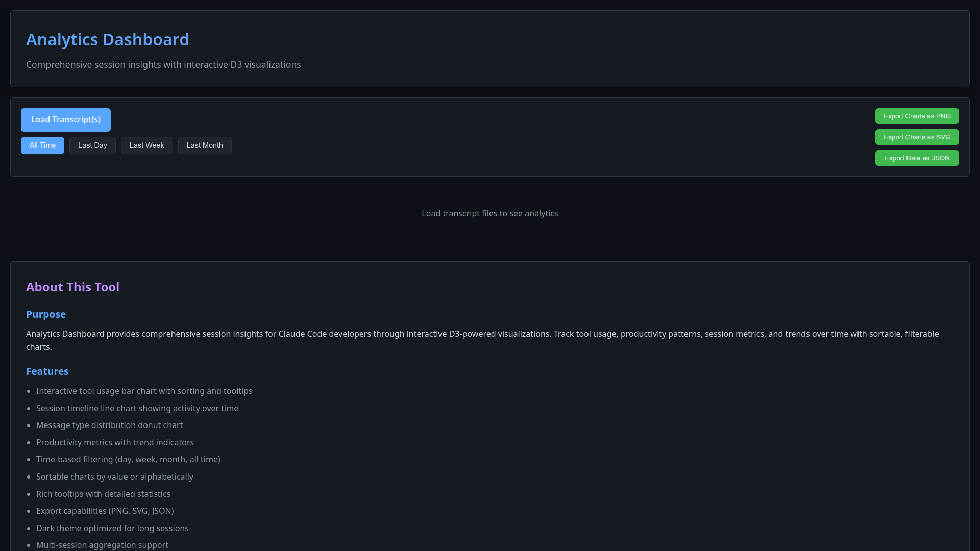The width and height of the screenshot is (980, 551).
Task: Export Data as JSON
Action: point(917,158)
